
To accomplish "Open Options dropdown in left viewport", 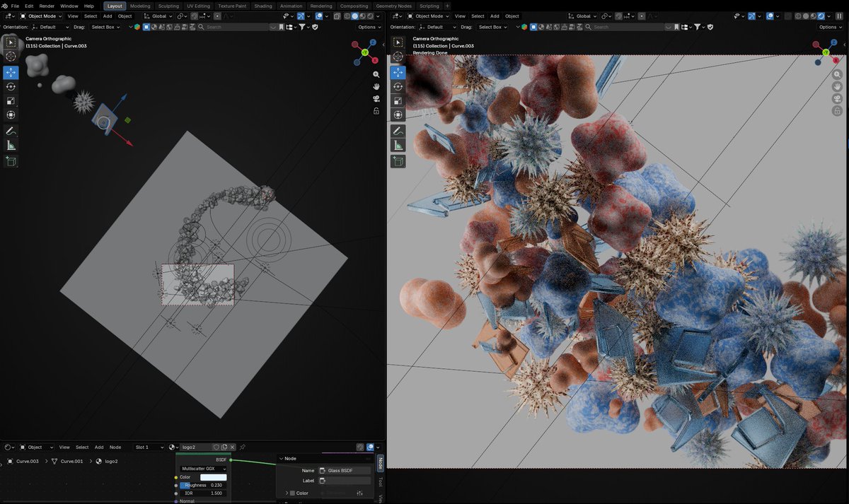I will tap(369, 27).
